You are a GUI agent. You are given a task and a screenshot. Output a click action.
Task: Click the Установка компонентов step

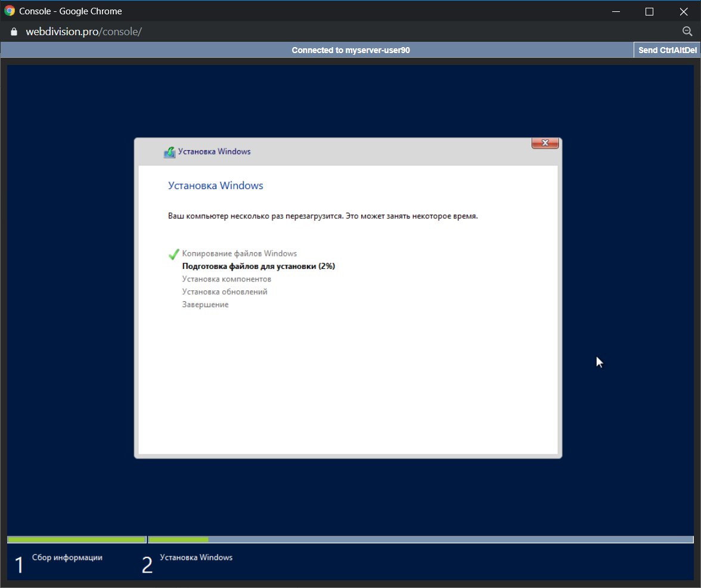[227, 279]
